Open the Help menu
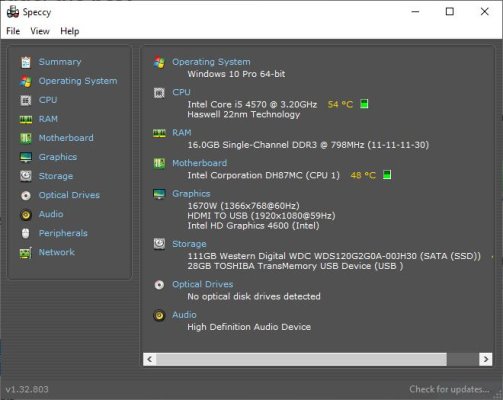This screenshot has width=503, height=400. [70, 31]
